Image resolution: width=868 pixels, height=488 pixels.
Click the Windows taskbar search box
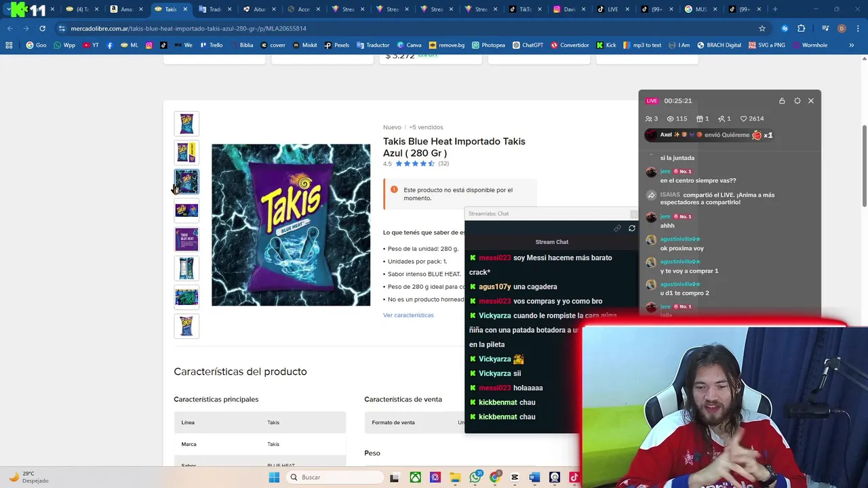(x=335, y=477)
